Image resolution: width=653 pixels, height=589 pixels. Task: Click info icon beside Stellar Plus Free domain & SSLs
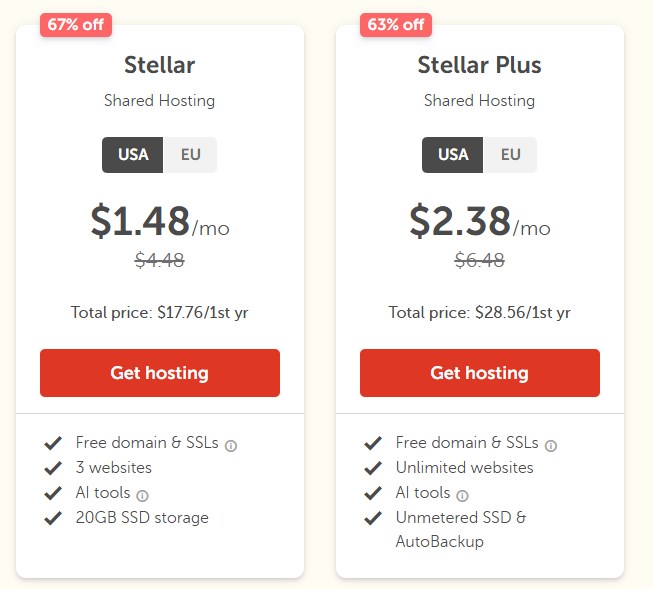coord(551,445)
